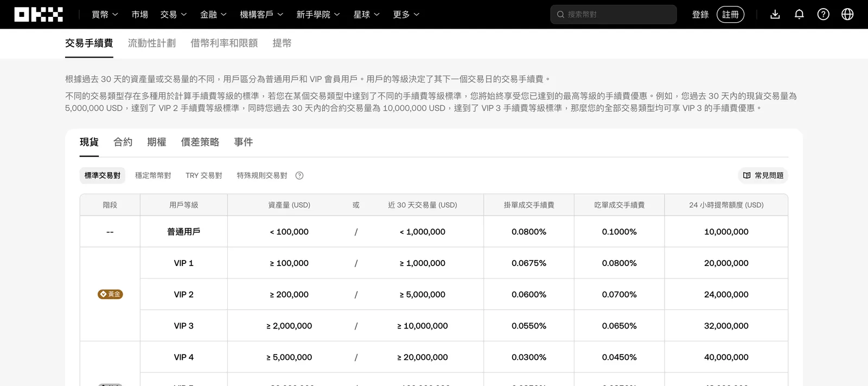Switch to the 提幣 tab
Image resolution: width=868 pixels, height=386 pixels.
tap(282, 43)
